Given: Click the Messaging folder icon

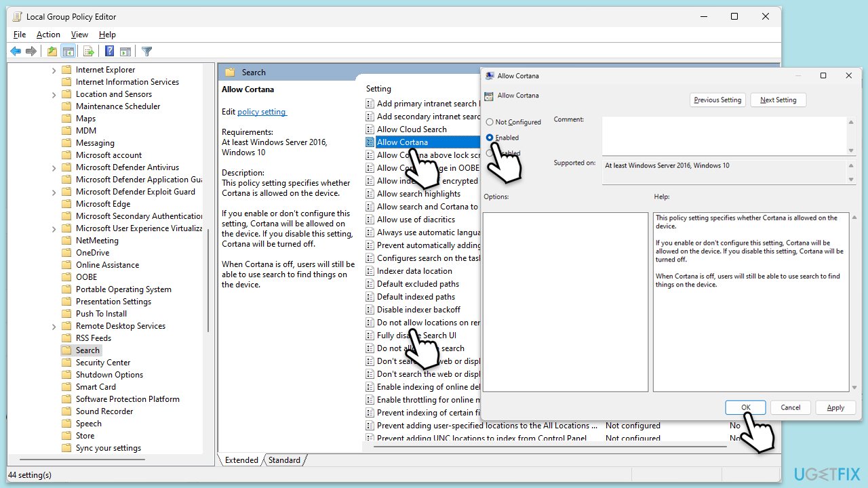Looking at the screenshot, I should click(66, 143).
